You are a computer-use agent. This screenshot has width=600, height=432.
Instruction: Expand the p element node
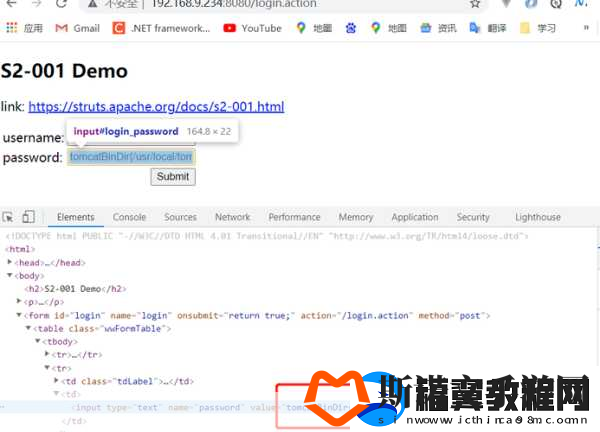tap(19, 301)
